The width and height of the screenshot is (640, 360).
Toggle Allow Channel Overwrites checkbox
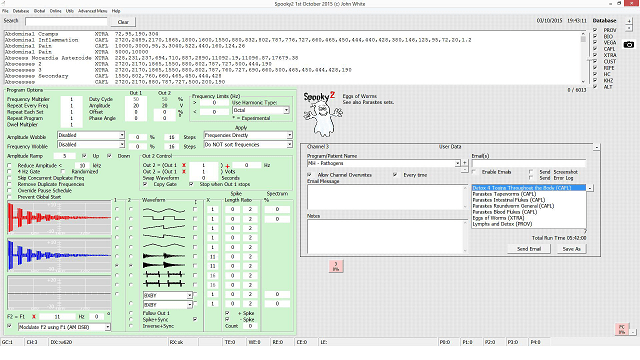point(309,175)
